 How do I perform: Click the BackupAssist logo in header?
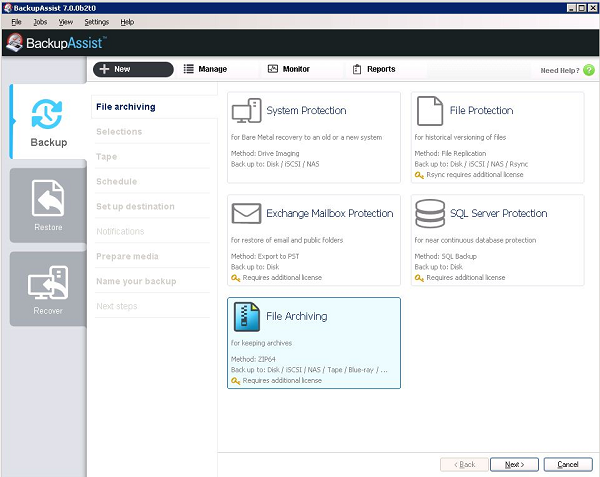pyautogui.click(x=56, y=42)
